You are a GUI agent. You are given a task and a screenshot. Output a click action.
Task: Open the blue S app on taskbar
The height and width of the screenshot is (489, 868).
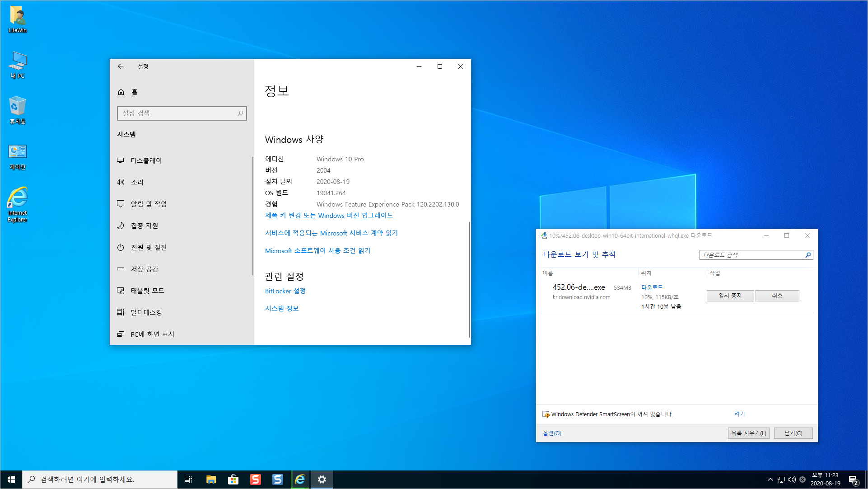[x=278, y=480]
